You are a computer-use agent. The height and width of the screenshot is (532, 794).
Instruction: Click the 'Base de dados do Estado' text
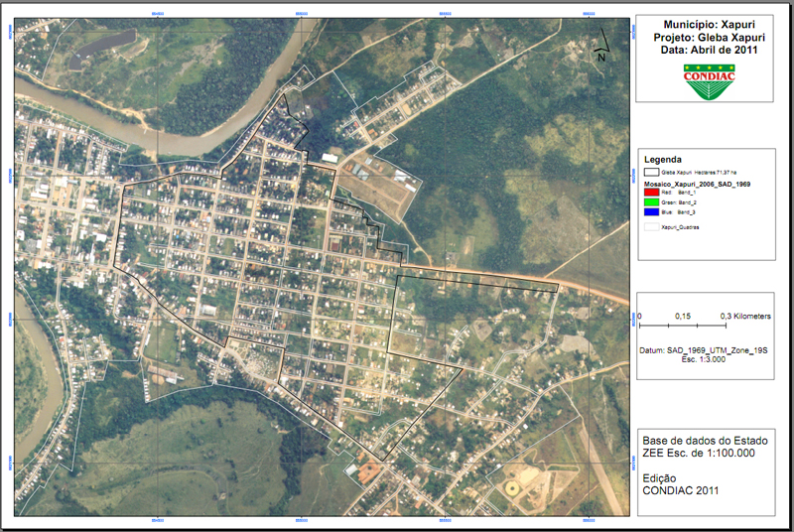coord(704,440)
